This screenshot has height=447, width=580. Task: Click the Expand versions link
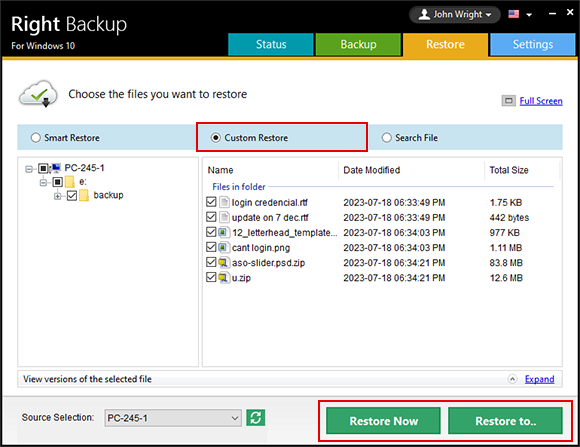point(539,379)
